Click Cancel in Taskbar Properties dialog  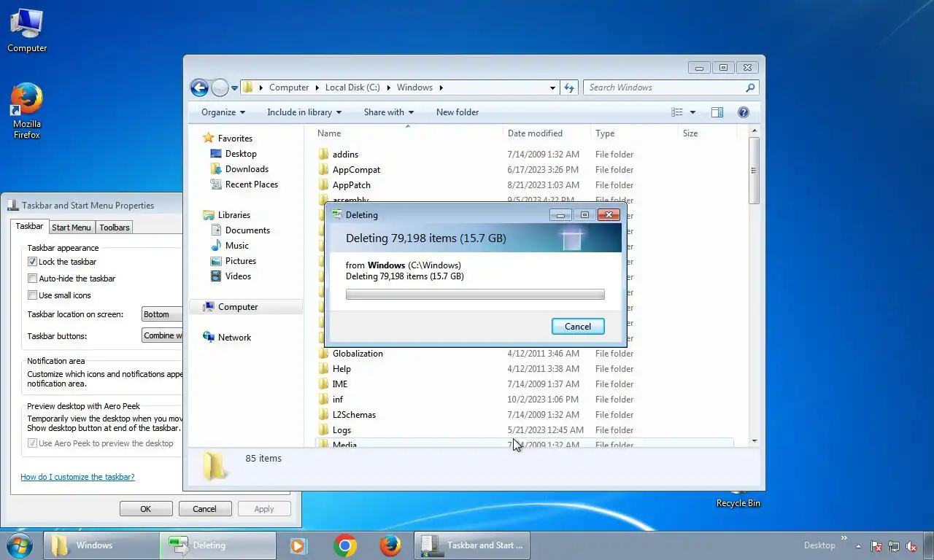205,509
